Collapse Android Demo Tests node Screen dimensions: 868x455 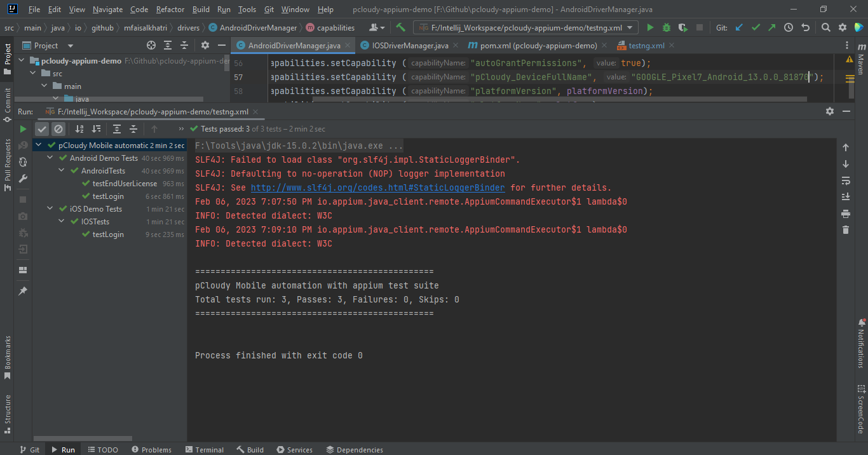point(50,158)
